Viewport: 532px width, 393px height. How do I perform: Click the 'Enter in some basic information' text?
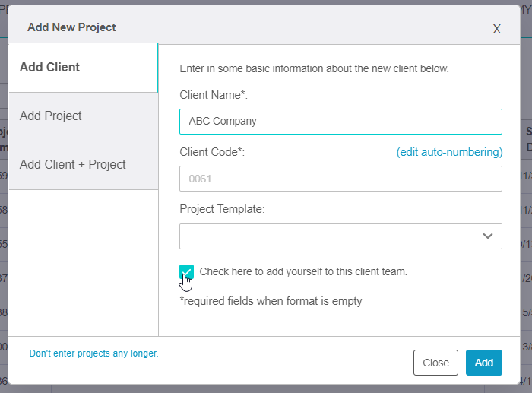[x=314, y=68]
